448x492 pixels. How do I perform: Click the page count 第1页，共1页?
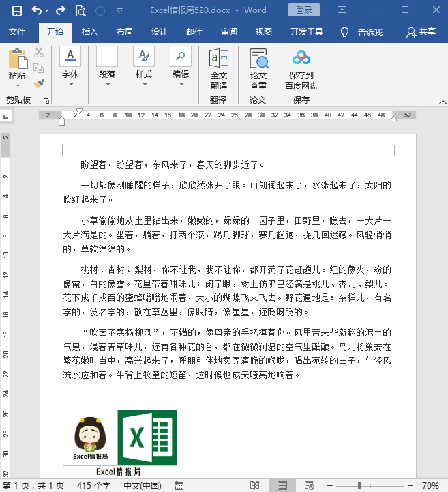coord(33,486)
